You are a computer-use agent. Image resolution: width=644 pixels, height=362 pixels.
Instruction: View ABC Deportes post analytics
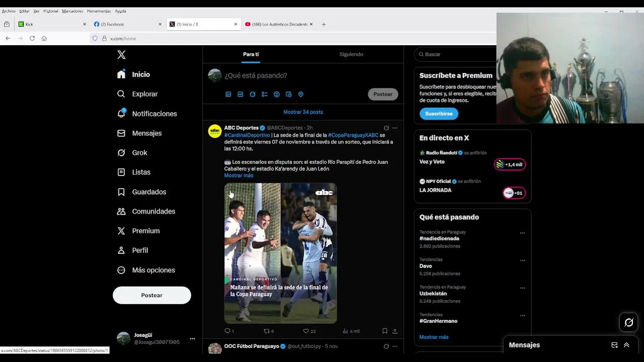click(x=351, y=331)
